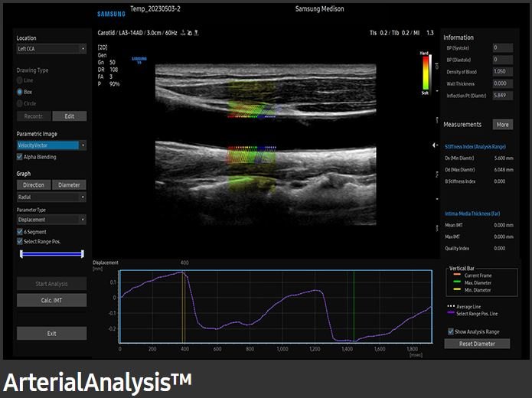Click the Quality Index value
This screenshot has width=532, height=398.
pyautogui.click(x=500, y=249)
